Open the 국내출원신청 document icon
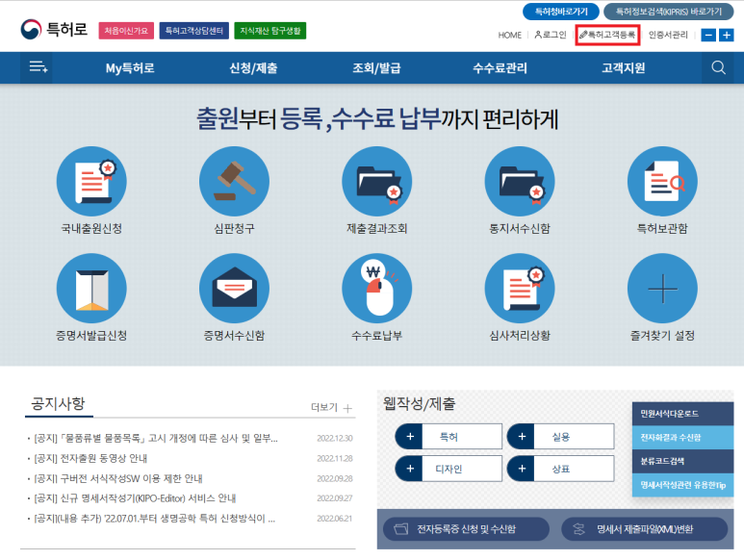This screenshot has width=744, height=560. coord(91,182)
